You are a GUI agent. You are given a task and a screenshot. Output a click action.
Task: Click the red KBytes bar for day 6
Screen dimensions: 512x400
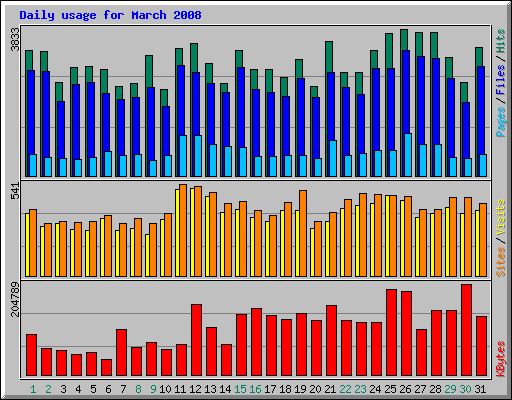pyautogui.click(x=106, y=368)
